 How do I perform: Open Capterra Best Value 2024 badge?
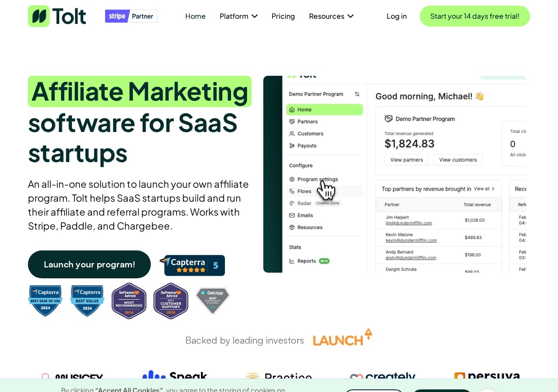click(87, 301)
